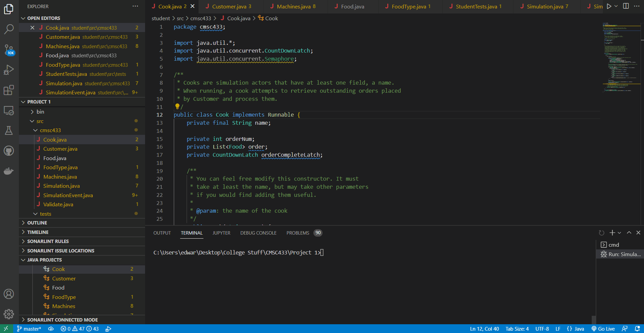Click the Manage gear icon
Viewport: 644px width, 333px height.
tap(9, 314)
